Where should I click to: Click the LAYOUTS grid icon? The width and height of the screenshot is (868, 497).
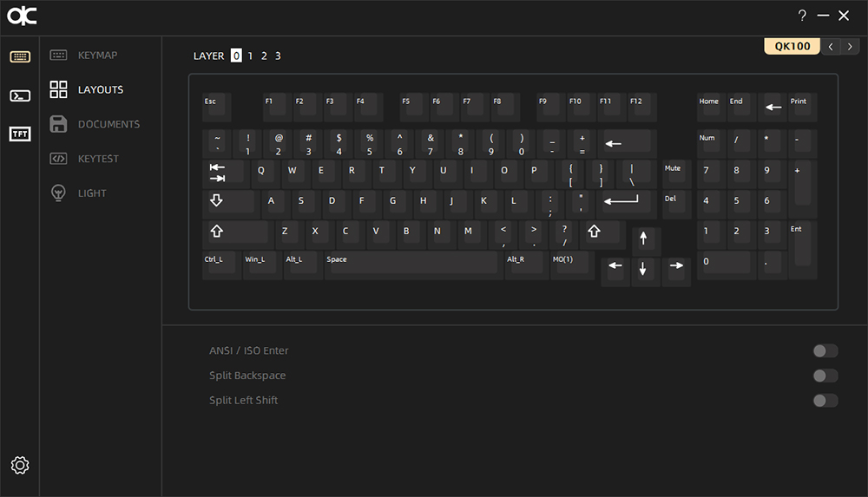click(58, 89)
